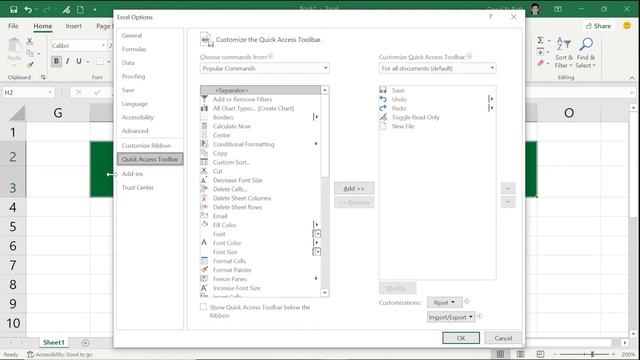Open the Import/Export dropdown button
The image size is (640, 360).
pos(451,317)
